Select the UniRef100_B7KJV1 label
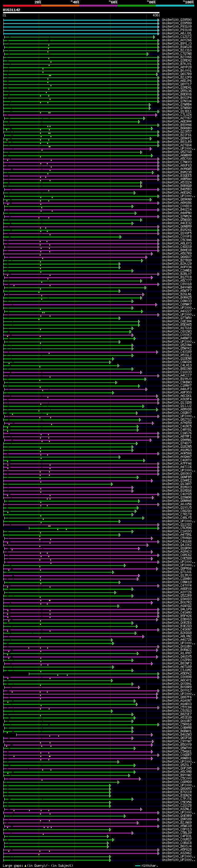 [177, 64]
